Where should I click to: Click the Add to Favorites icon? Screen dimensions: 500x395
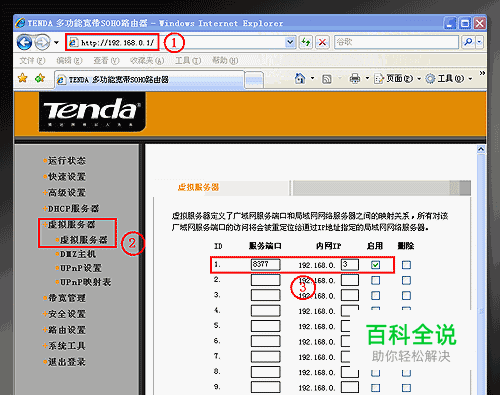[40, 78]
